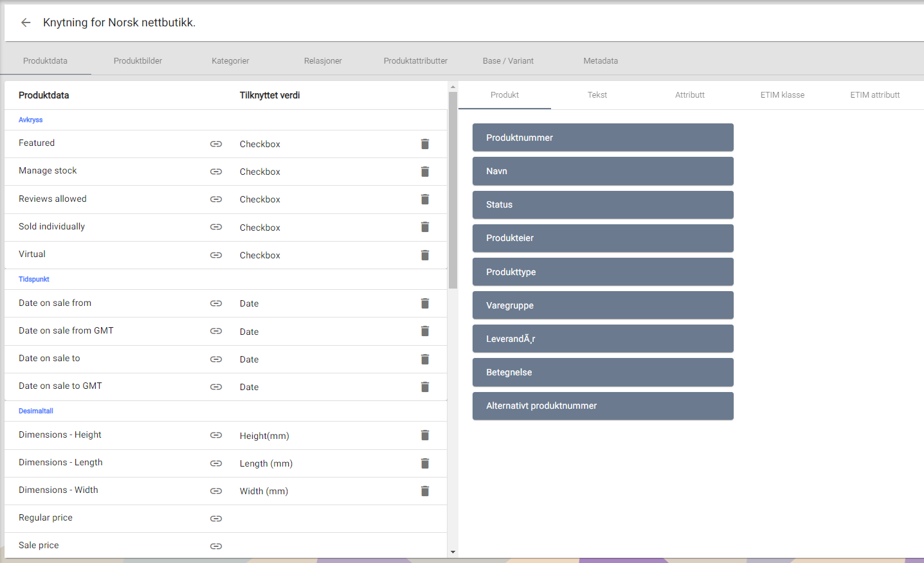Click the Regular price row label
The image size is (924, 563).
46,517
